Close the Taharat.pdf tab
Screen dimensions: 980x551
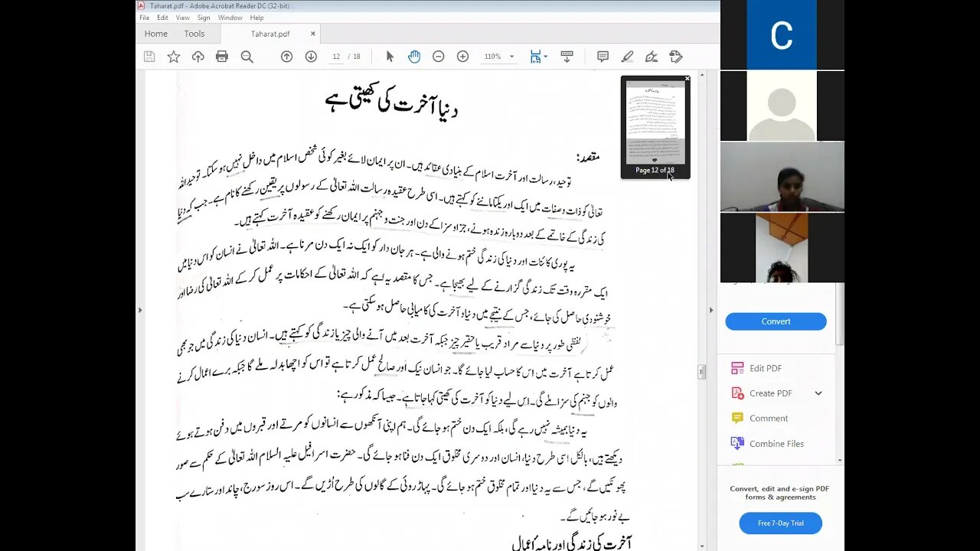tap(312, 34)
